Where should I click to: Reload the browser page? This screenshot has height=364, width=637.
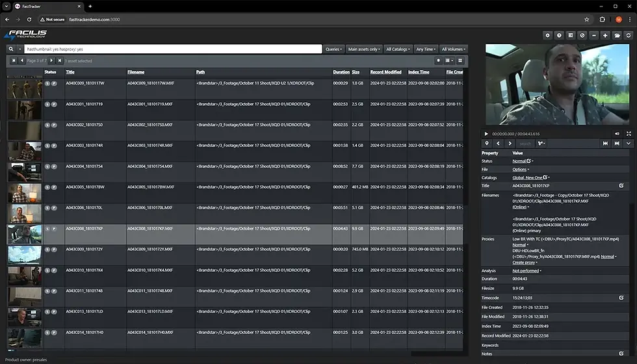pyautogui.click(x=29, y=19)
